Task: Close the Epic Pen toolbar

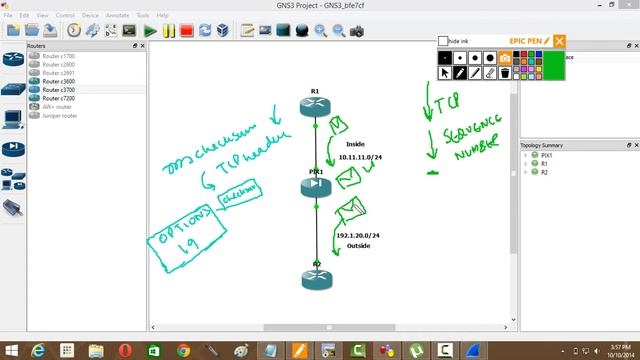Action: coord(559,41)
